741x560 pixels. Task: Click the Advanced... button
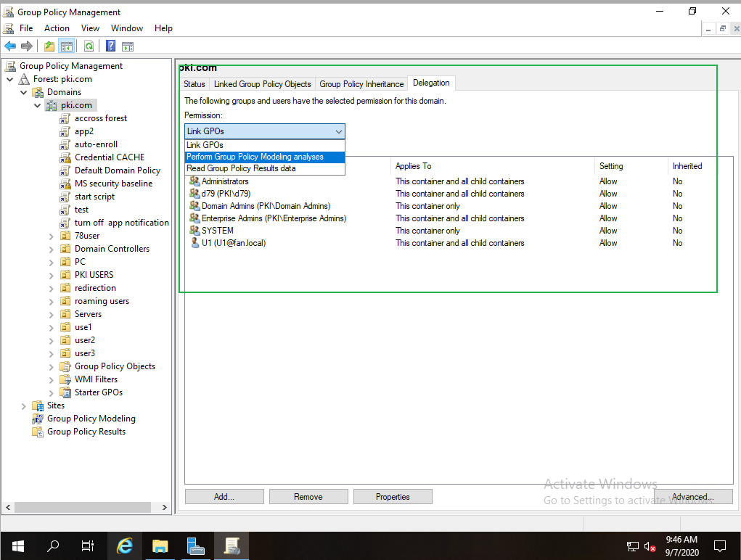(693, 497)
